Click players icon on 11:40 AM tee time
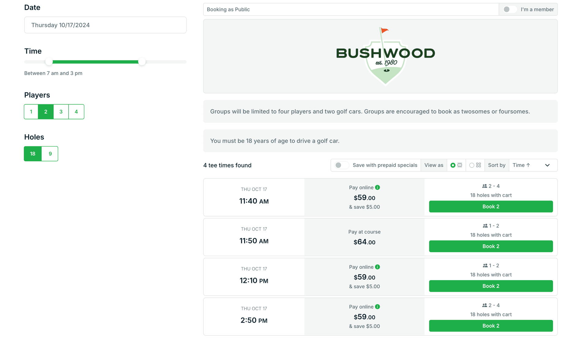Image resolution: width=588 pixels, height=364 pixels. click(x=484, y=186)
